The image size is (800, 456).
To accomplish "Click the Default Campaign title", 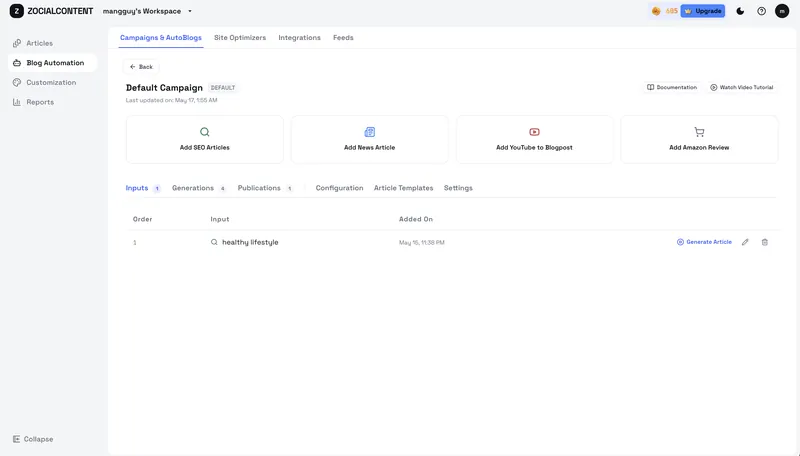I will click(x=164, y=88).
